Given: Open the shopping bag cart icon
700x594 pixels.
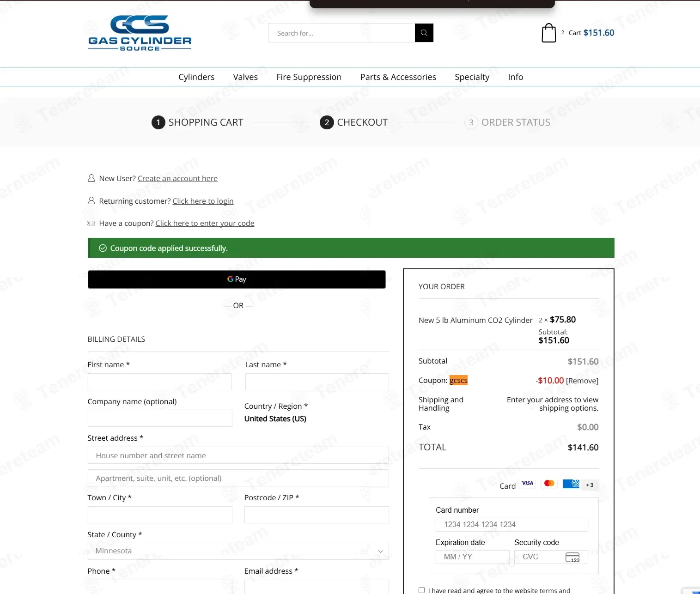Looking at the screenshot, I should tap(548, 33).
